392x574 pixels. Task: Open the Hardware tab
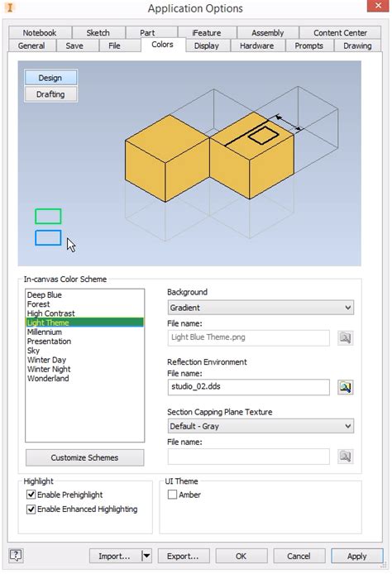257,45
